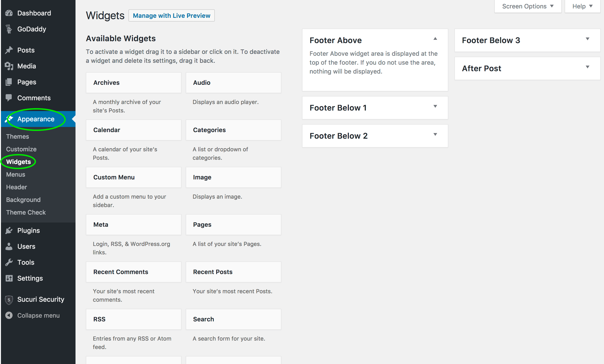Open Pages in the admin sidebar
This screenshot has height=364, width=604.
point(38,82)
